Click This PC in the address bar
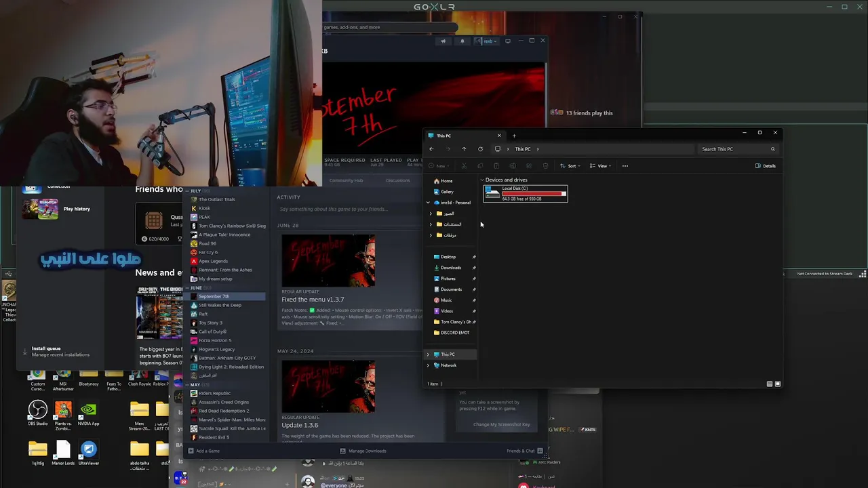 coord(522,149)
